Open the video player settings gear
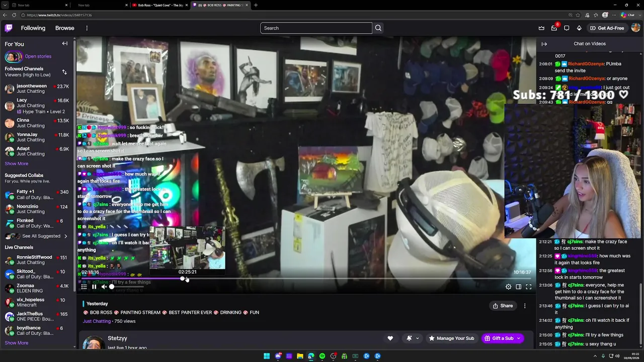Image resolution: width=644 pixels, height=362 pixels. [509, 287]
